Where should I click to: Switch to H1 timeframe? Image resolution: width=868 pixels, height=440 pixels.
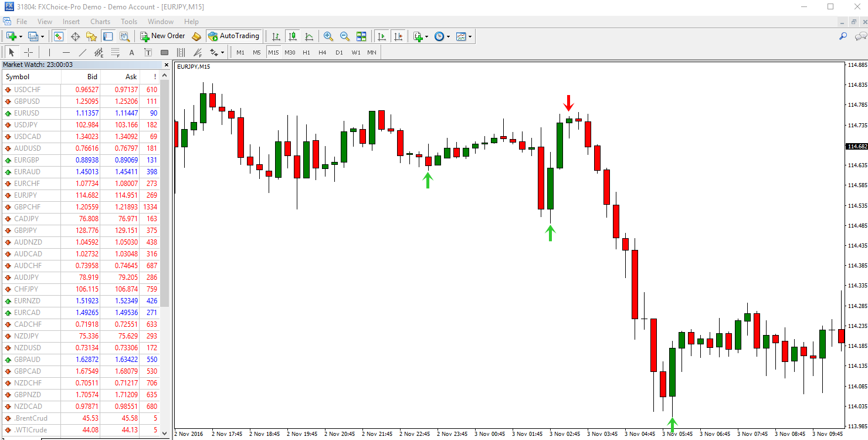(306, 52)
